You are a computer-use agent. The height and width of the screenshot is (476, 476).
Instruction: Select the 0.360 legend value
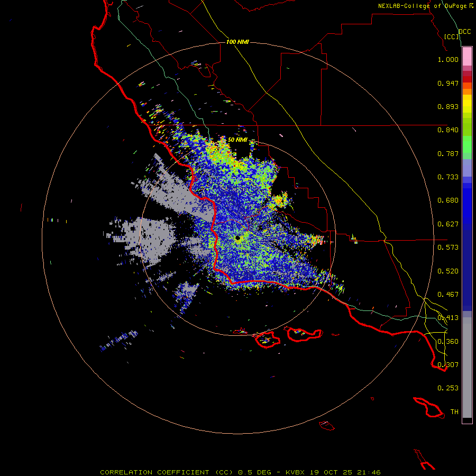click(448, 342)
